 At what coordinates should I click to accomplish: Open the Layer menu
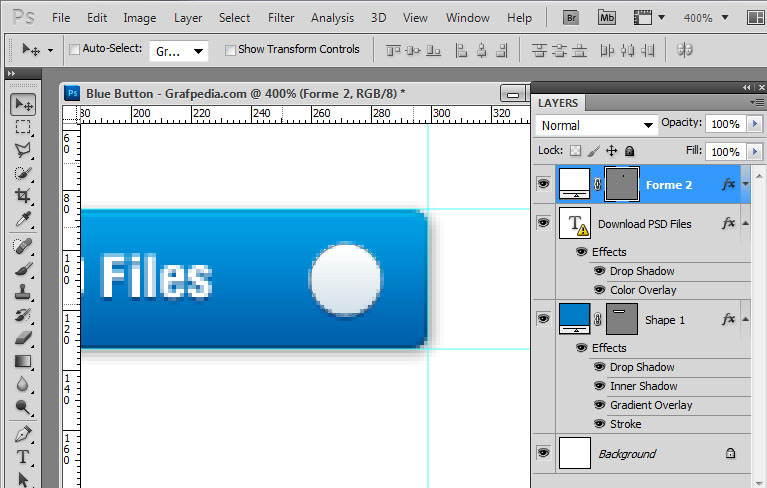[x=188, y=18]
